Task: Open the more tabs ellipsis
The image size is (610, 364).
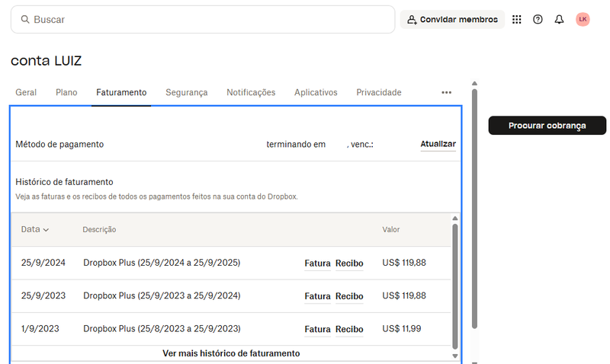Action: tap(446, 92)
